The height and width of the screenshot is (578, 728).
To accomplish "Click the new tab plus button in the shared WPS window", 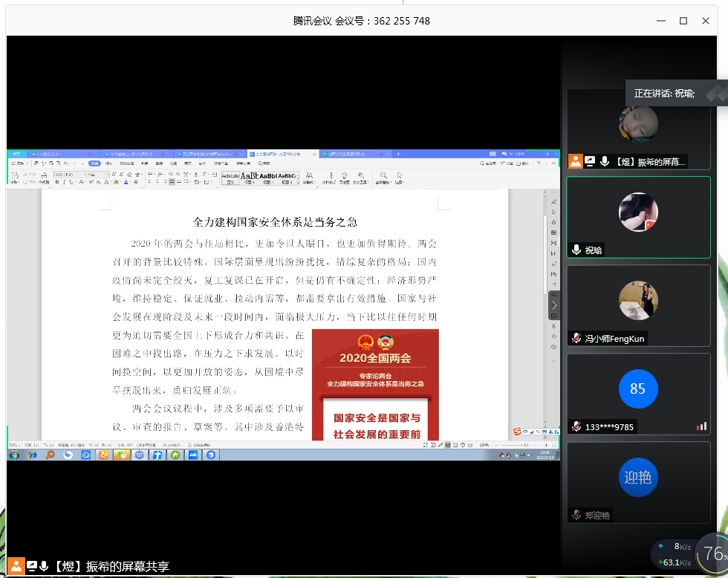I will [398, 154].
